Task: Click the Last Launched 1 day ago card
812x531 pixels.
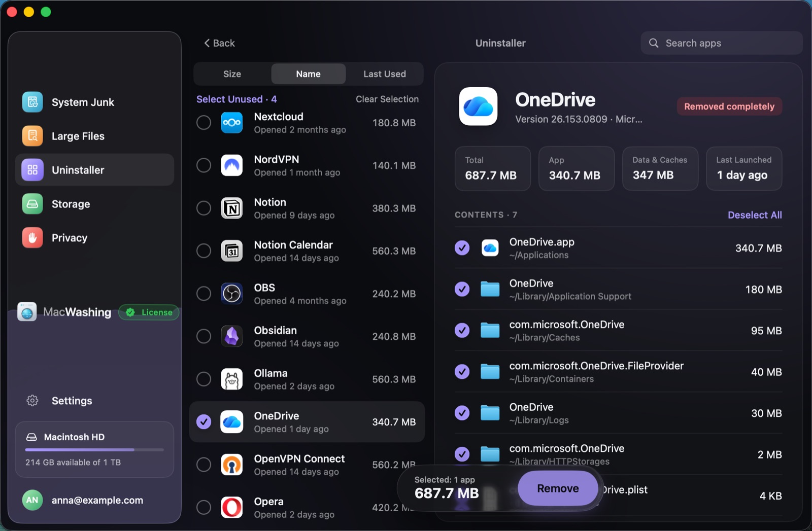Action: [744, 169]
